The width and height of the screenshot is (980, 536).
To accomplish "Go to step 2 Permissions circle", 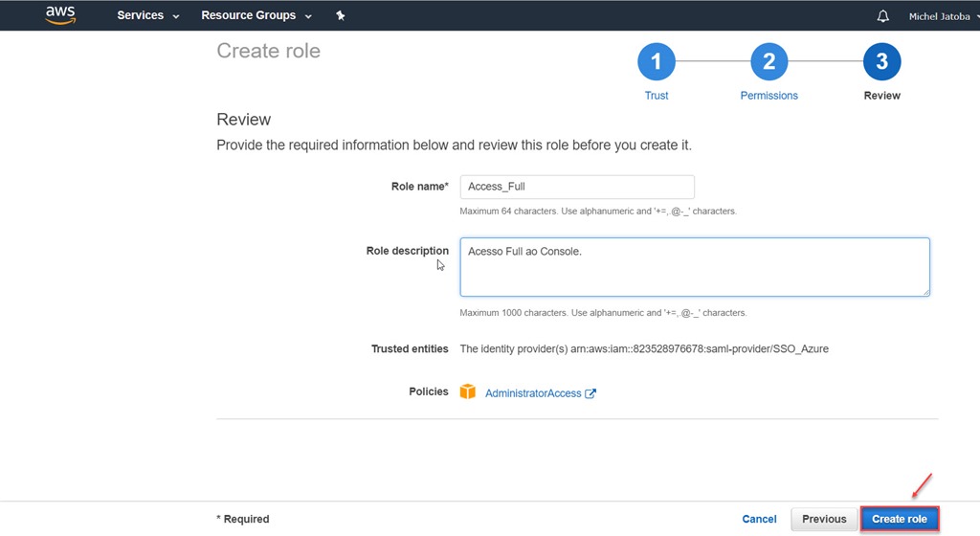I will tap(768, 61).
